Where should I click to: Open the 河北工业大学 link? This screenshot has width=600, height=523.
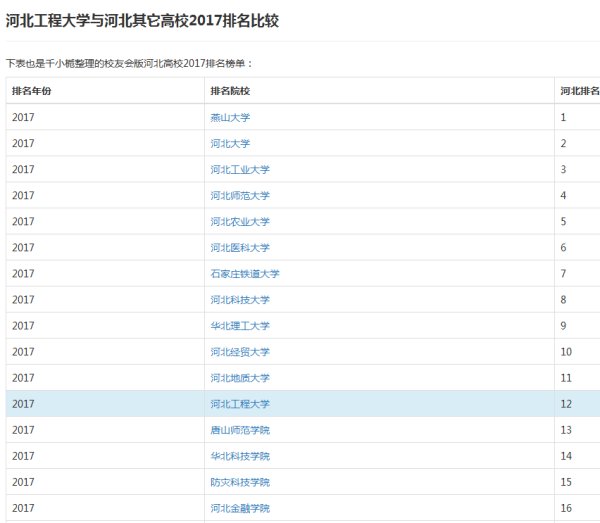[x=240, y=169]
